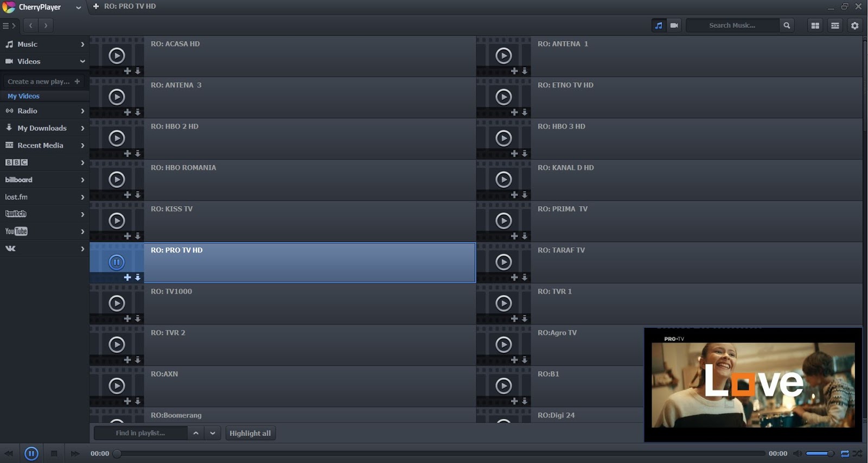
Task: Switch to grid view layout
Action: [815, 26]
